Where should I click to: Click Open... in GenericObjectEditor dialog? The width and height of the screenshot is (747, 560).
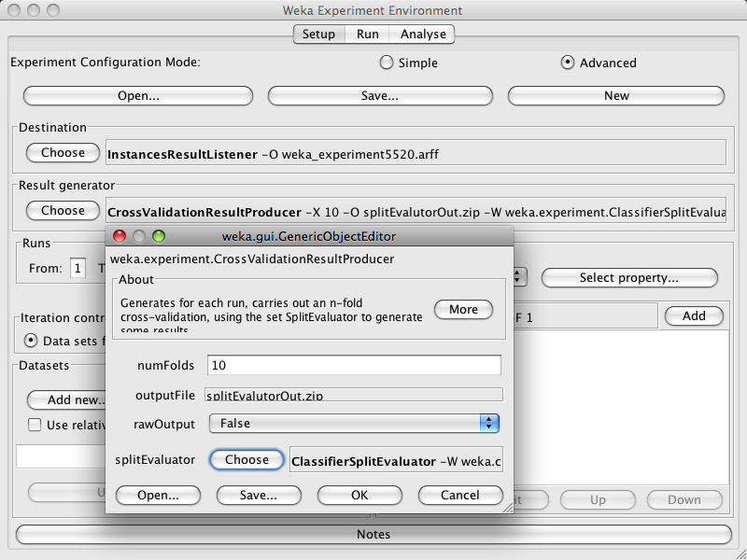coord(158,496)
